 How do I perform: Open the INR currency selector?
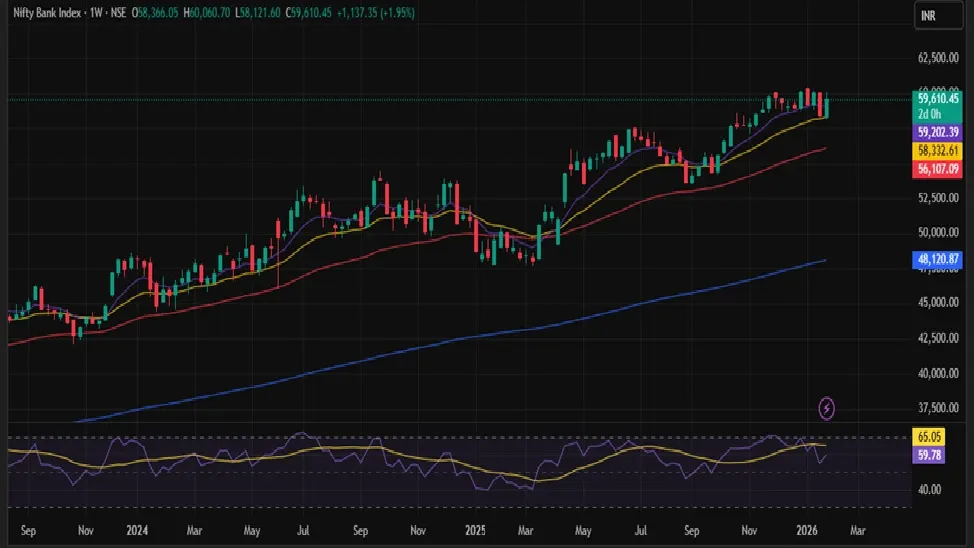point(938,16)
